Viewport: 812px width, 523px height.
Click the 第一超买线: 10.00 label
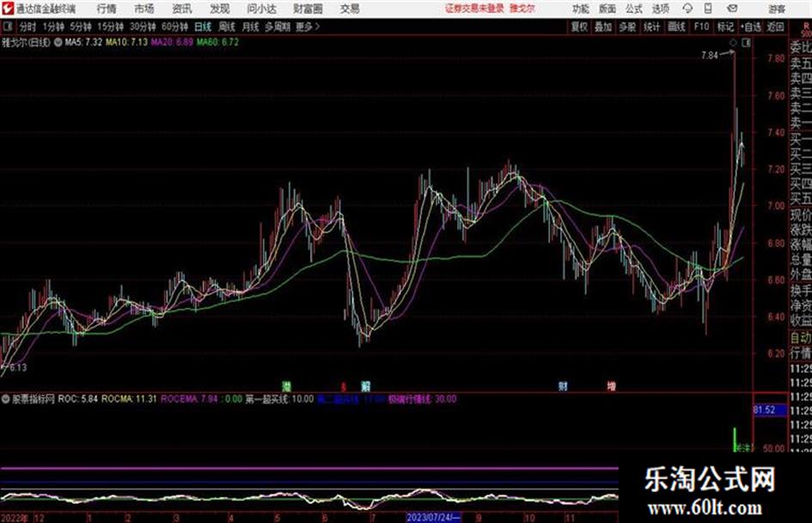click(x=279, y=399)
